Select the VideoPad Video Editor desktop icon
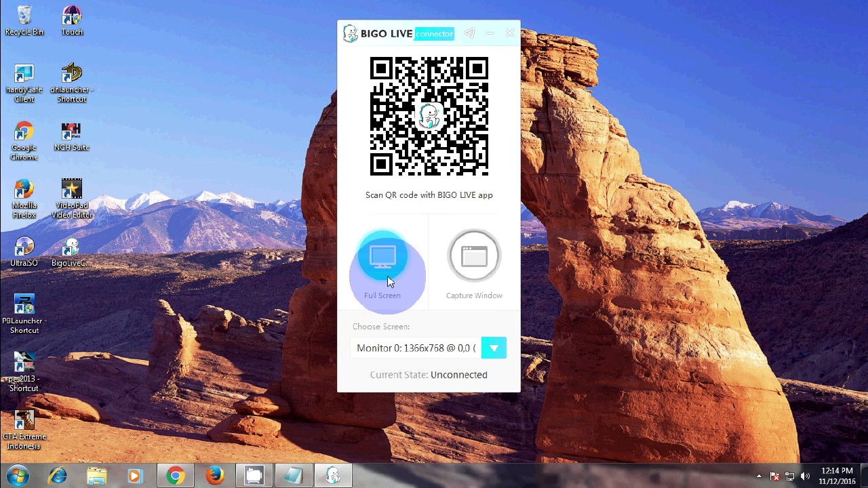The image size is (868, 488). [x=71, y=199]
